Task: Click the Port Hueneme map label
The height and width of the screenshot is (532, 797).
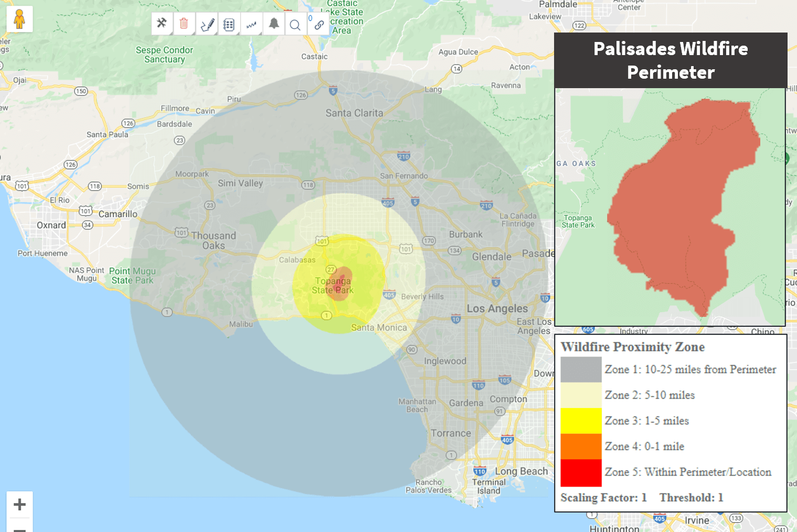Action: pos(42,253)
